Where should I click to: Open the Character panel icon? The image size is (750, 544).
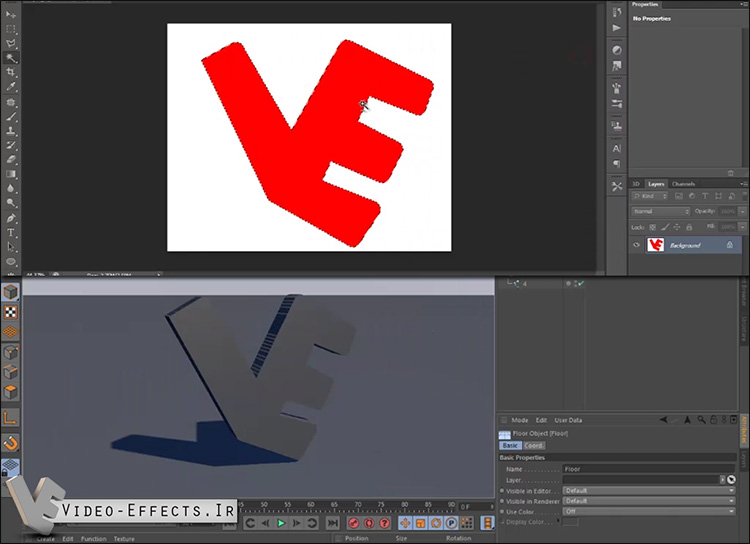(x=617, y=149)
